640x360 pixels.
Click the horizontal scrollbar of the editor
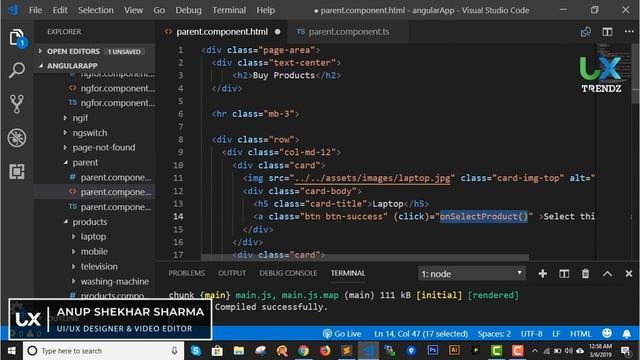point(364,257)
